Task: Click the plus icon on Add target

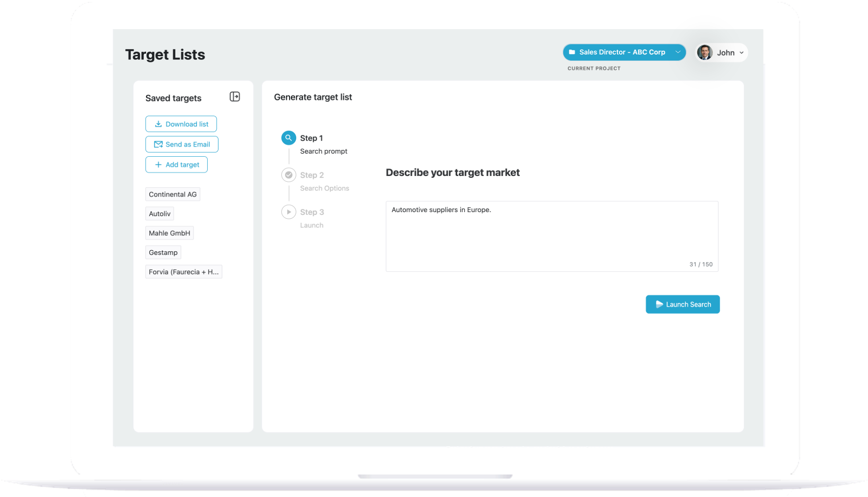Action: click(x=158, y=165)
